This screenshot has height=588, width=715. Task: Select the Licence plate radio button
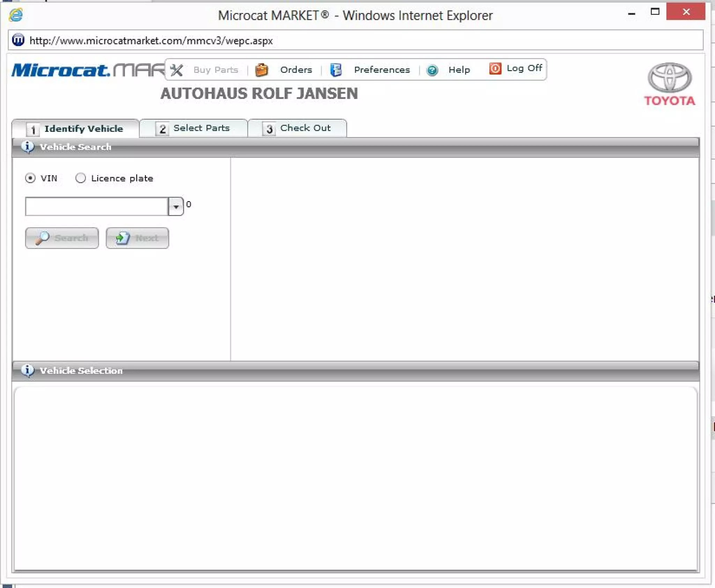click(x=81, y=178)
